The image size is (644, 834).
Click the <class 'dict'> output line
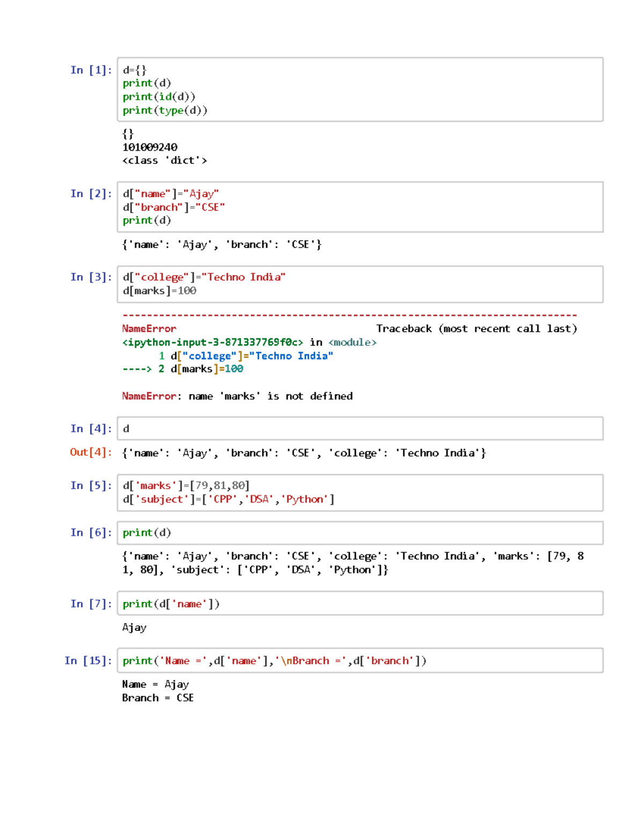[164, 161]
